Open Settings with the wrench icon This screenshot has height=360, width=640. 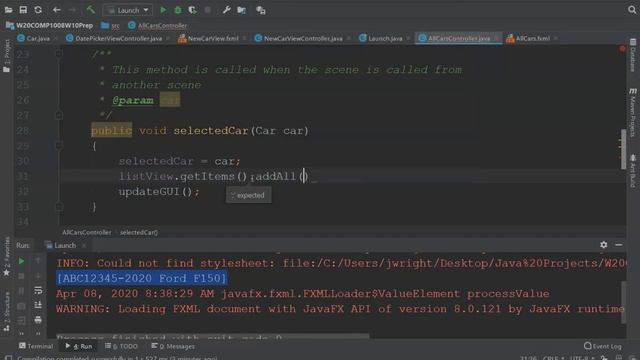[x=227, y=10]
